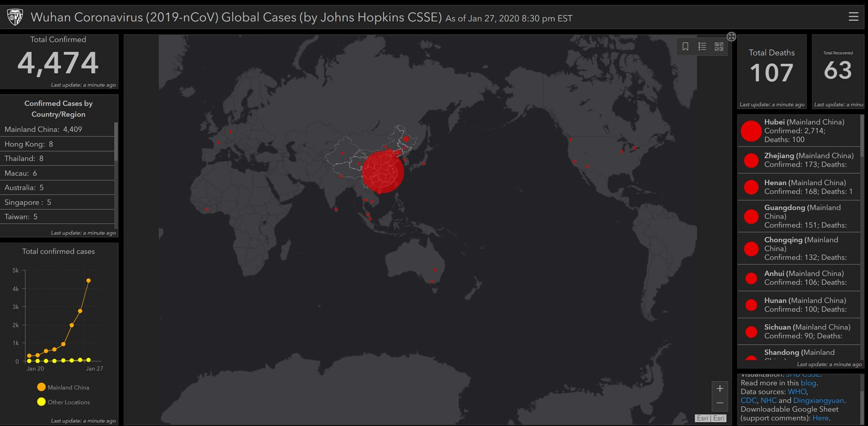The width and height of the screenshot is (868, 426).
Task: Select Hubei (Mainland China) entry
Action: 799,130
